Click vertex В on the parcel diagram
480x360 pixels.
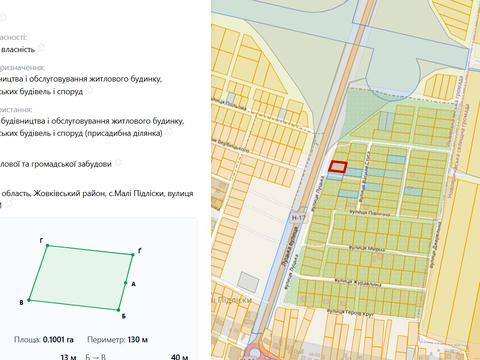click(29, 300)
